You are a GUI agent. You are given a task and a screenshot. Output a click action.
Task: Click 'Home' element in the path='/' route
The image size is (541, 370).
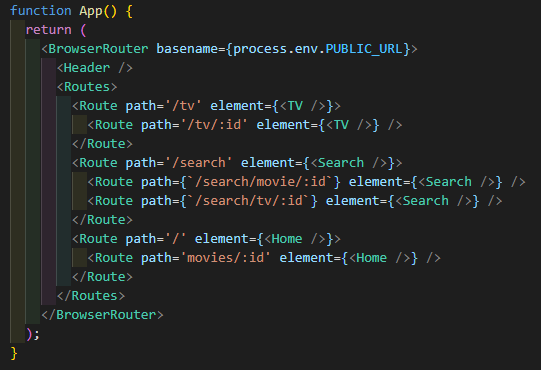[x=287, y=238]
